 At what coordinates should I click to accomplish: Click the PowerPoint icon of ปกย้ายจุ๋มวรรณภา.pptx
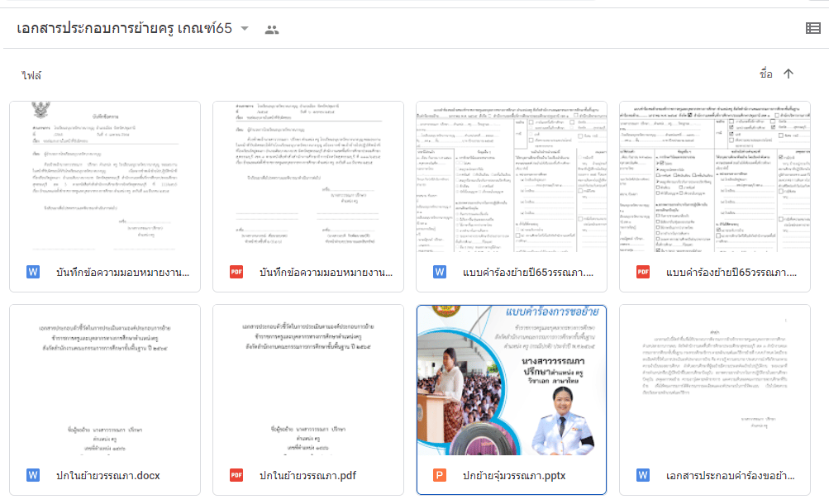tap(440, 475)
